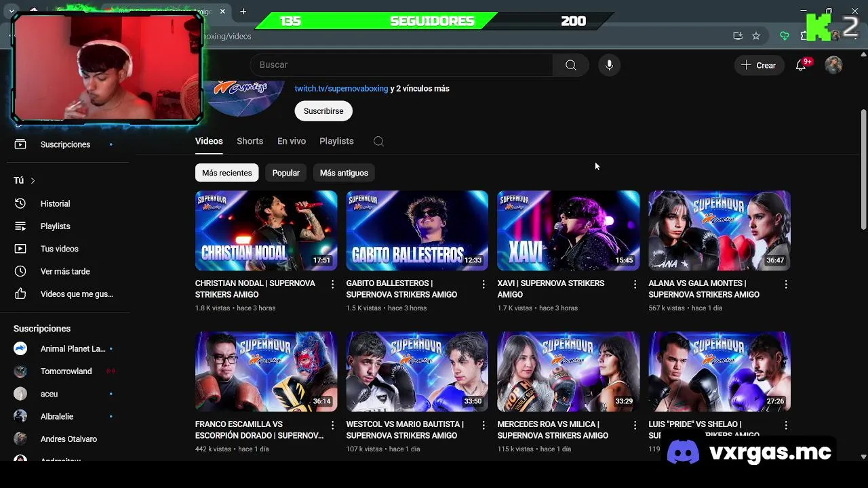Image resolution: width=868 pixels, height=488 pixels.
Task: Open the account avatar menu
Action: pos(833,65)
